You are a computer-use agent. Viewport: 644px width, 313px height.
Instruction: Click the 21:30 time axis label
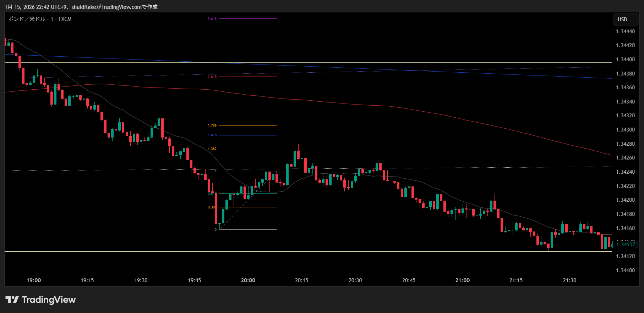569,280
